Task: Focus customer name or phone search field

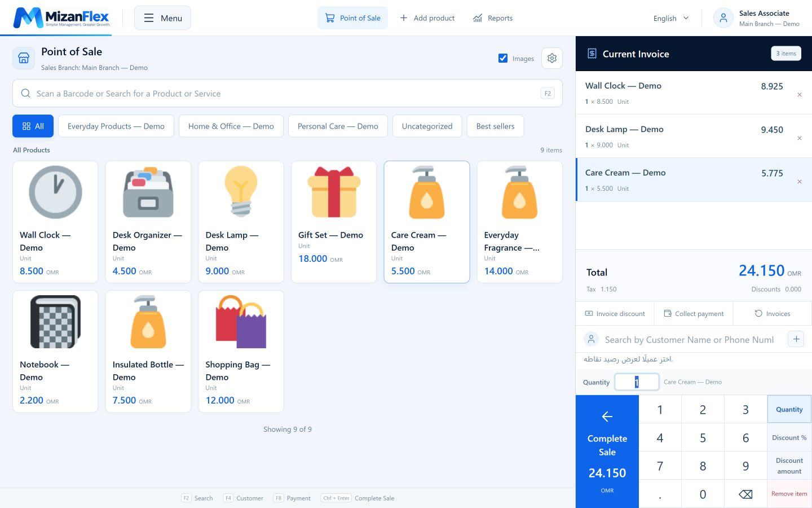Action: pos(690,339)
